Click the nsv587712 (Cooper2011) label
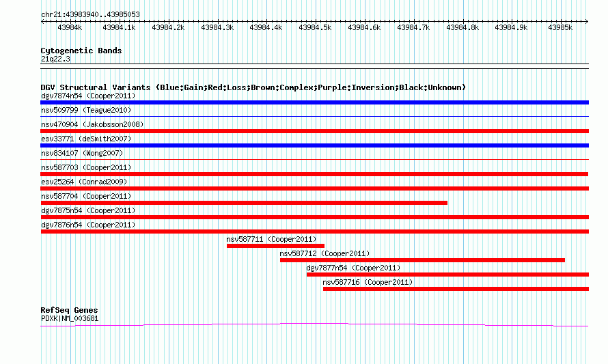The image size is (608, 364). 324,253
